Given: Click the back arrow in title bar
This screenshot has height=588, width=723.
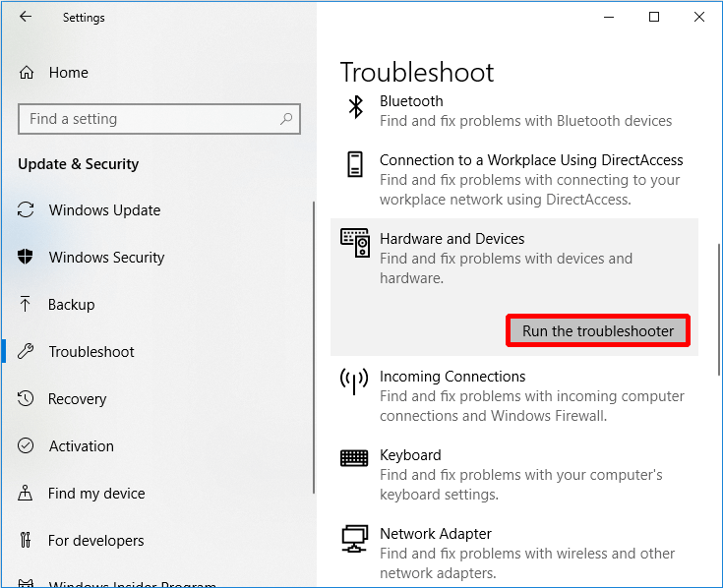Looking at the screenshot, I should click(x=26, y=17).
